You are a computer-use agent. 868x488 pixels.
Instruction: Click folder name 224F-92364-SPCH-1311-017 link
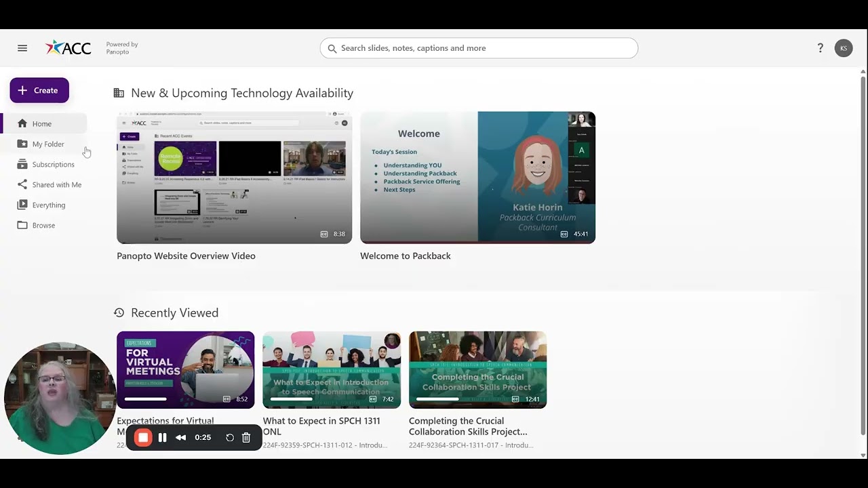[x=471, y=445]
